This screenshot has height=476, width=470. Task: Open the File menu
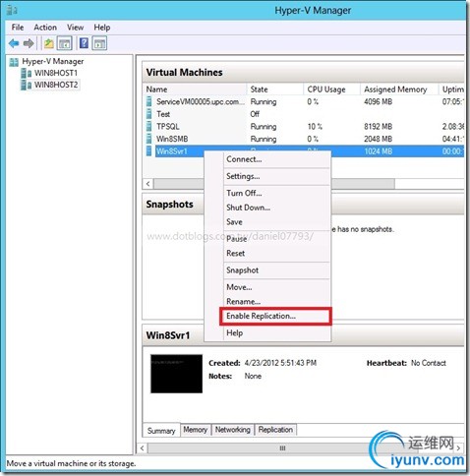(18, 28)
